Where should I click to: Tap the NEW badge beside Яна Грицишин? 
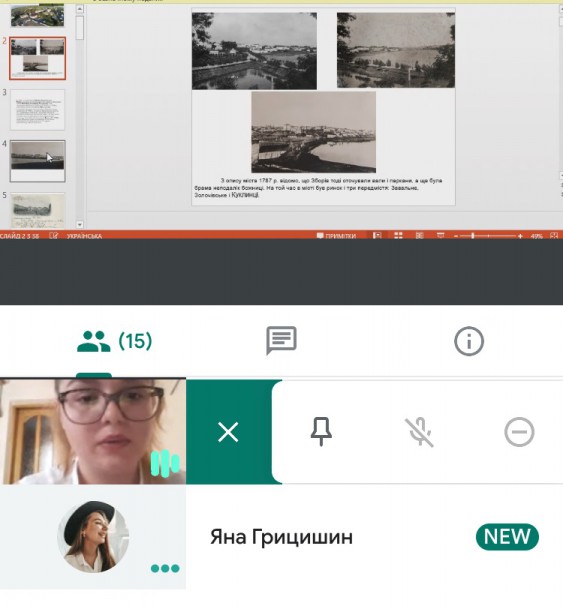[x=507, y=537]
